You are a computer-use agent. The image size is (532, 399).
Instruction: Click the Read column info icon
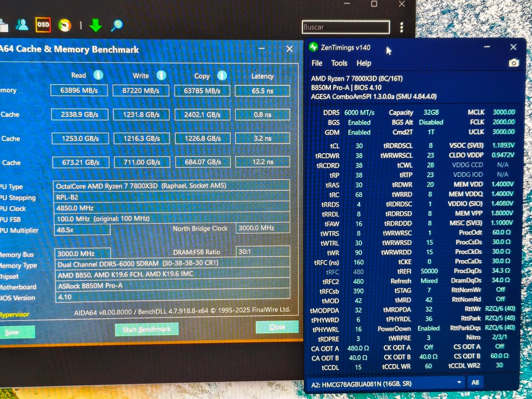pyautogui.click(x=99, y=75)
